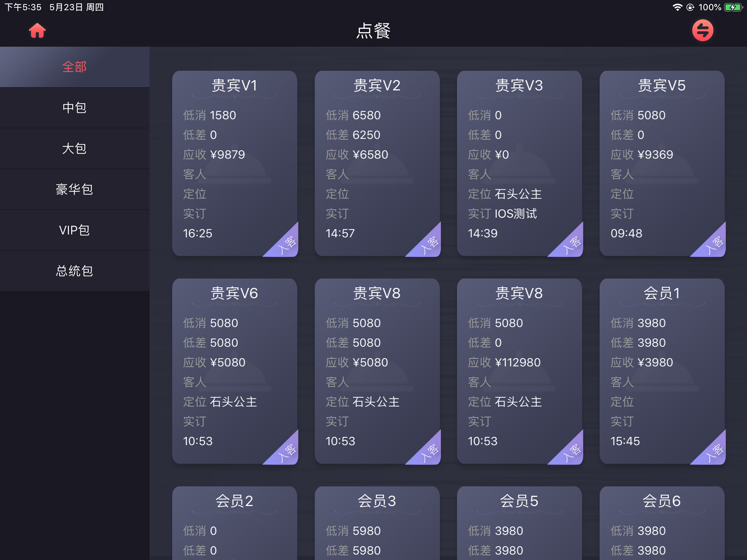Click the 低差 3980 text on 会员6

pyautogui.click(x=638, y=550)
